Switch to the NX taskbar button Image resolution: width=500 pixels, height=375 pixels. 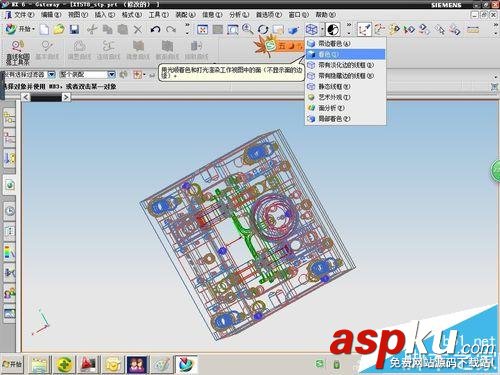(186, 364)
